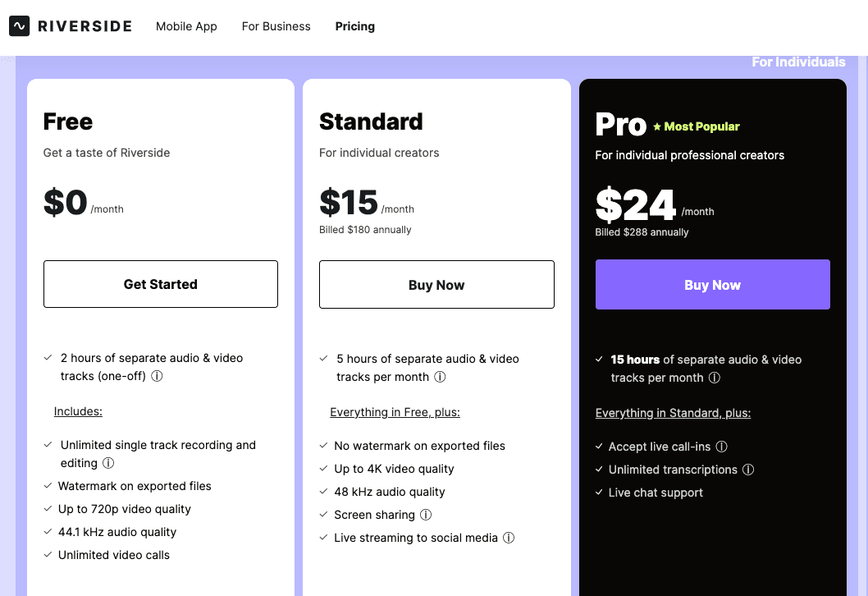Click the Most Popular star badge

pyautogui.click(x=696, y=126)
